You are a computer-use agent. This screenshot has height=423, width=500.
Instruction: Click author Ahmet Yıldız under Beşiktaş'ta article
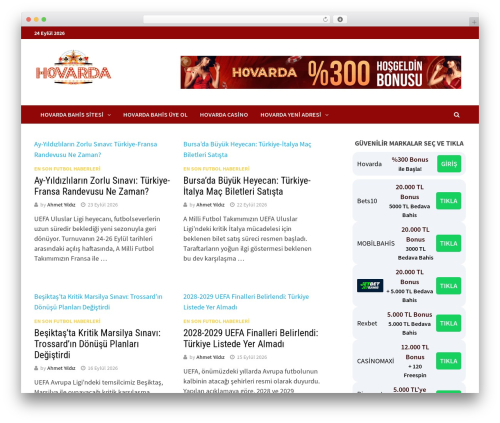[x=61, y=368]
